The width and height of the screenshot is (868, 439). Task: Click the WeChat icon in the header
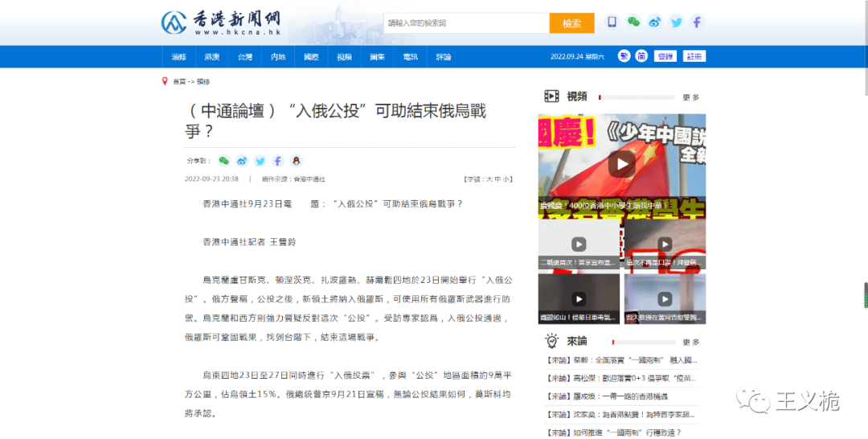tap(634, 23)
